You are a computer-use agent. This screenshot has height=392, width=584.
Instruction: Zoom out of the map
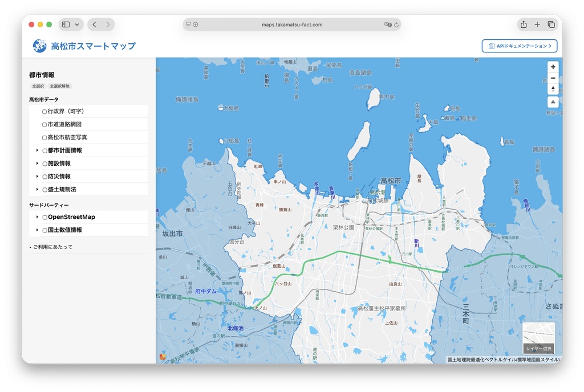553,78
